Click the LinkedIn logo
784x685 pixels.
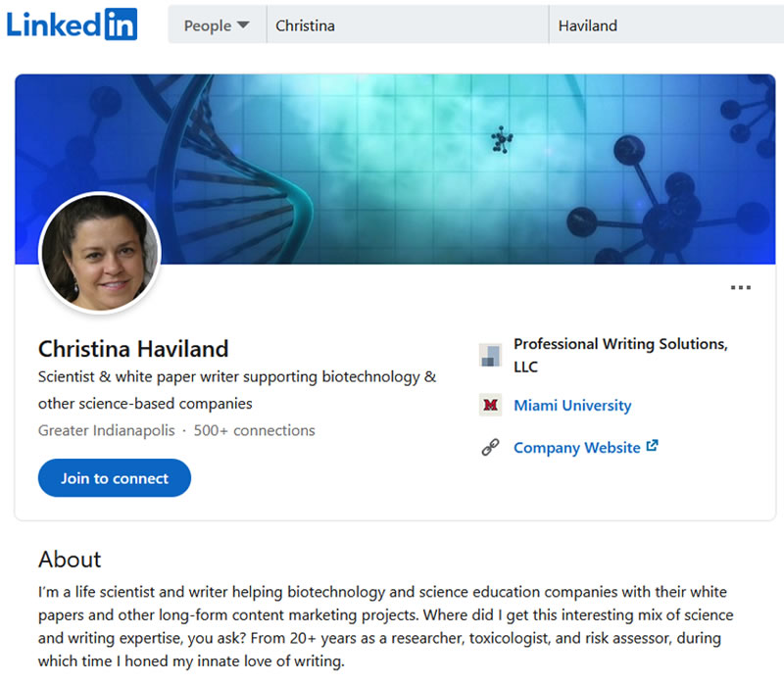pos(72,24)
